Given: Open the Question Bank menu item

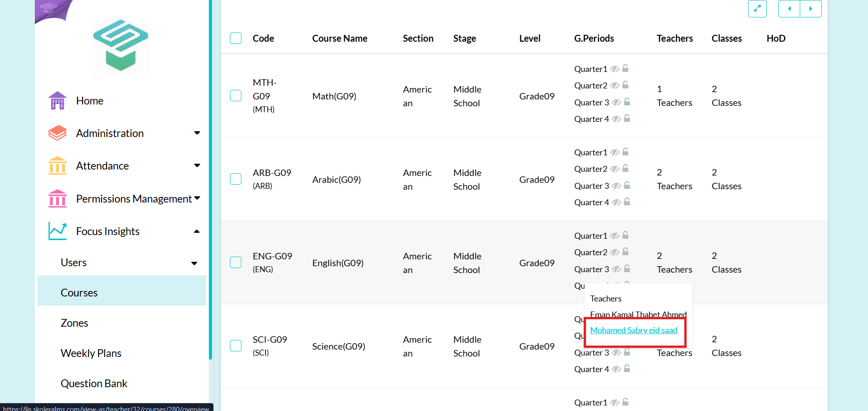Looking at the screenshot, I should click(x=94, y=384).
